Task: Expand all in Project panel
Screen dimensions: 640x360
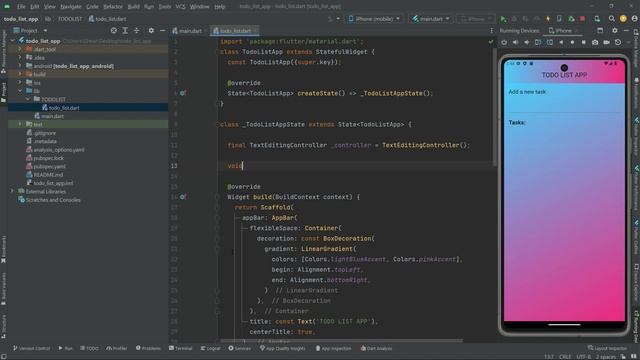Action: pyautogui.click(x=125, y=31)
